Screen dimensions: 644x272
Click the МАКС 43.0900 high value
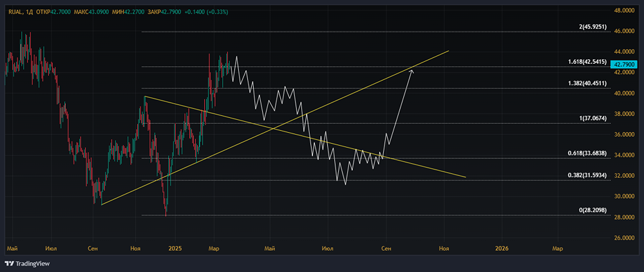(x=91, y=12)
